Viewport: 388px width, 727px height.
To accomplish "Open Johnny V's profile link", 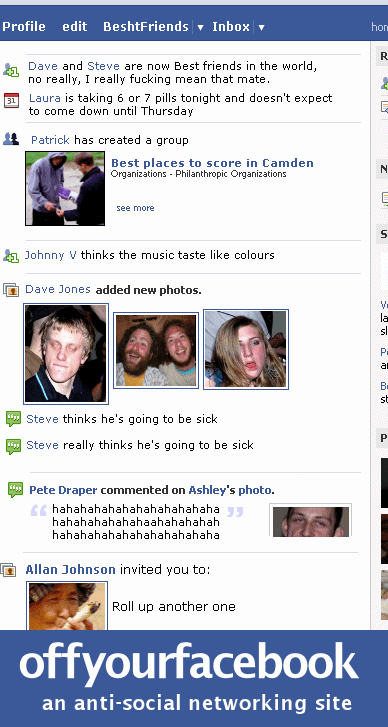I will (x=51, y=255).
